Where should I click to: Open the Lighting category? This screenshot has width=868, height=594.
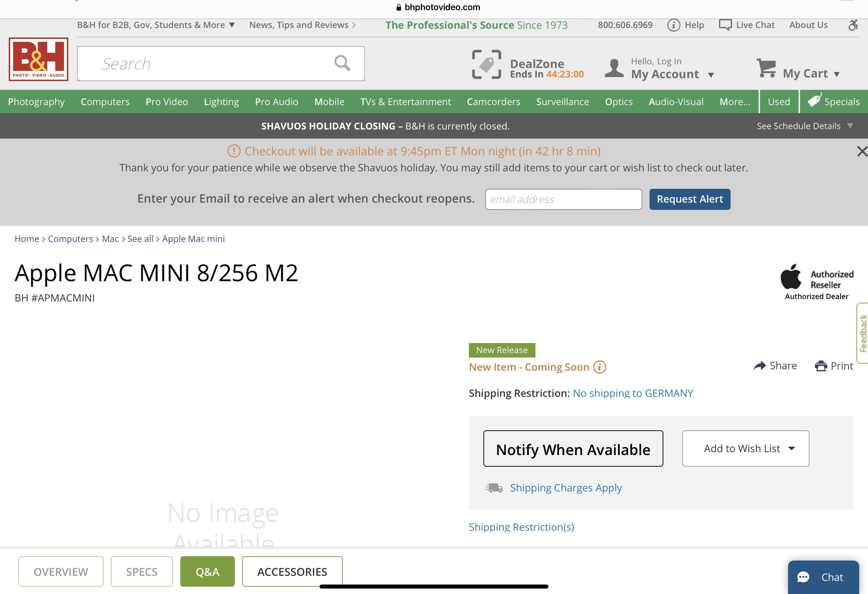pos(221,102)
